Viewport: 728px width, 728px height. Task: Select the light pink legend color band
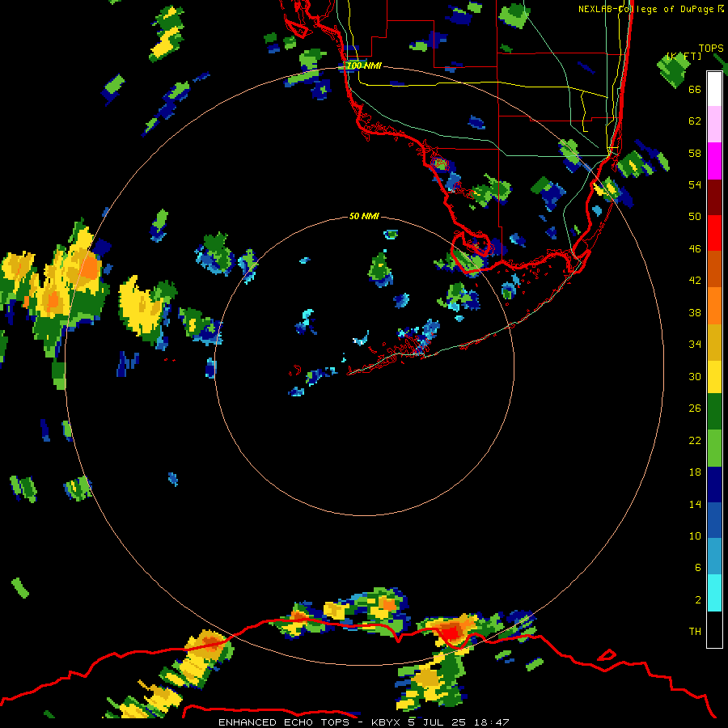[x=714, y=125]
